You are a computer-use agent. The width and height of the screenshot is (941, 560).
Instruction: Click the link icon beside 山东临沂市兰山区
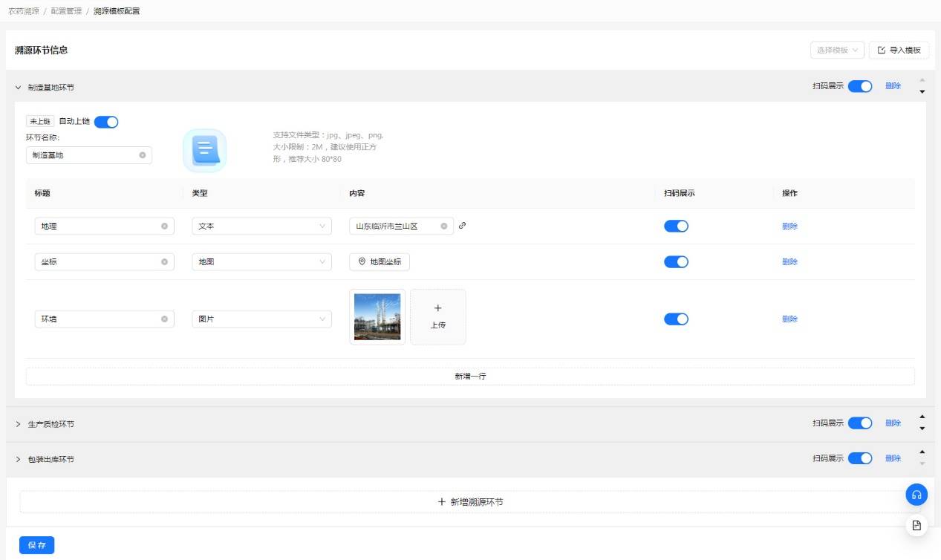click(462, 226)
